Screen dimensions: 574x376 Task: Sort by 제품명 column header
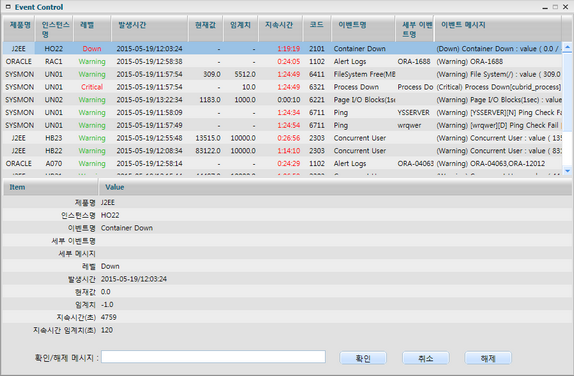coord(19,29)
